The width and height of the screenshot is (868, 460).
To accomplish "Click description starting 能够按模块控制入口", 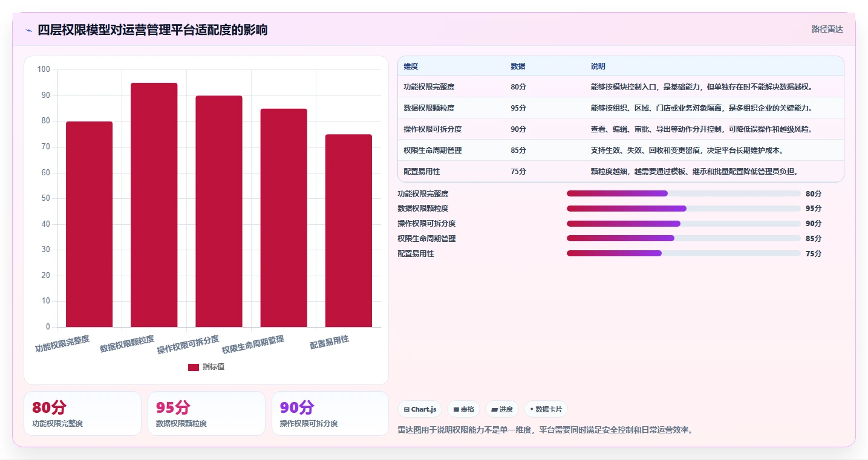I will (702, 87).
